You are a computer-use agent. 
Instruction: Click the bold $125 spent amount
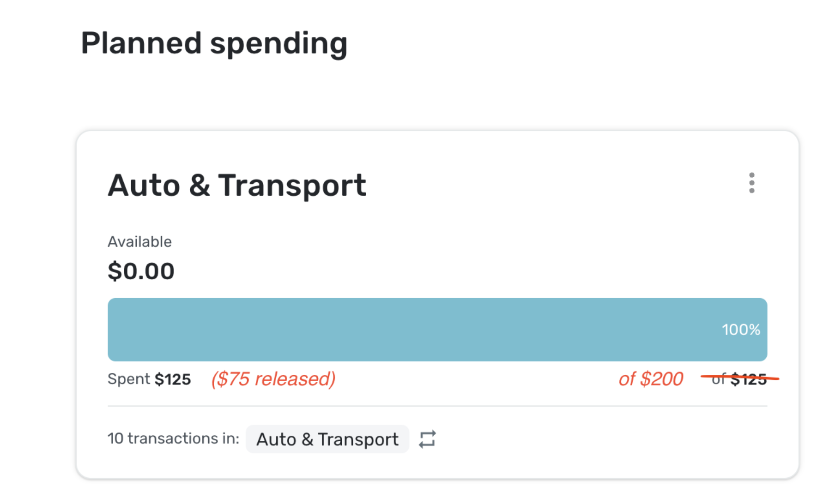click(x=173, y=379)
